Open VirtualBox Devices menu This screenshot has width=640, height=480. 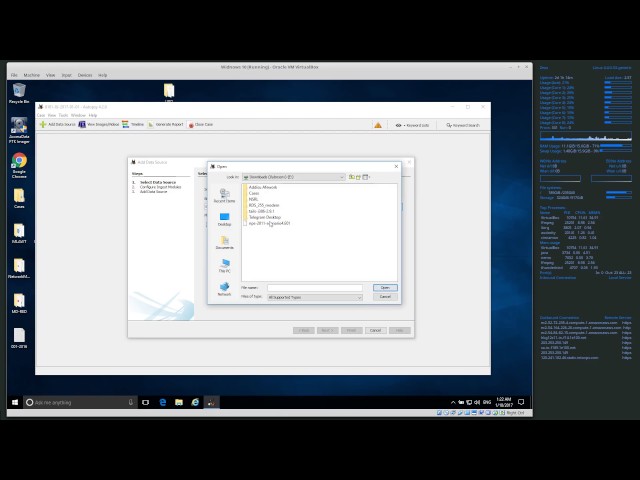pyautogui.click(x=85, y=75)
